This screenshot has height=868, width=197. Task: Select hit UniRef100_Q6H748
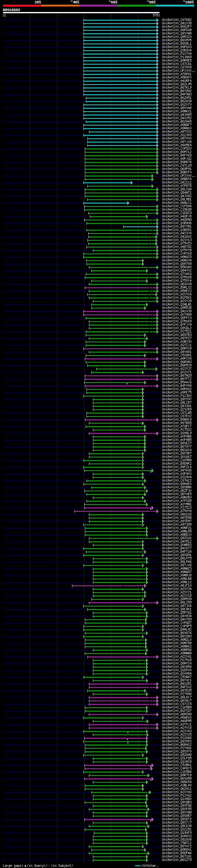pyautogui.click(x=177, y=264)
